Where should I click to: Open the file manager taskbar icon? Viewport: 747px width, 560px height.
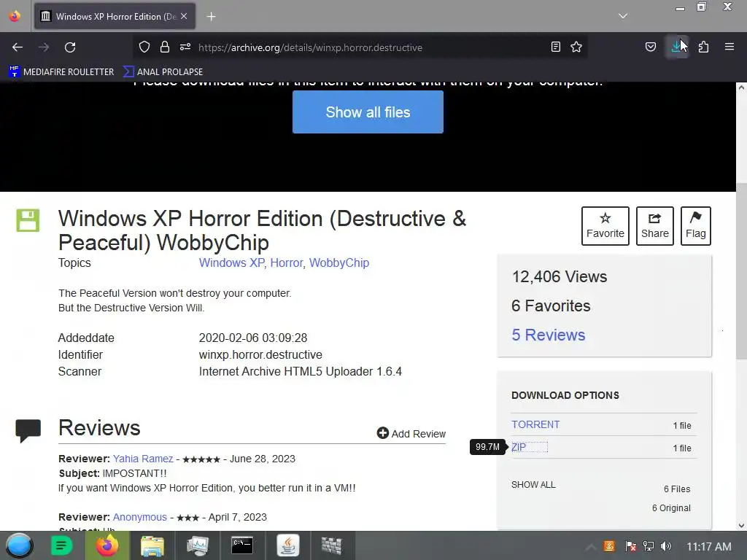pos(152,545)
